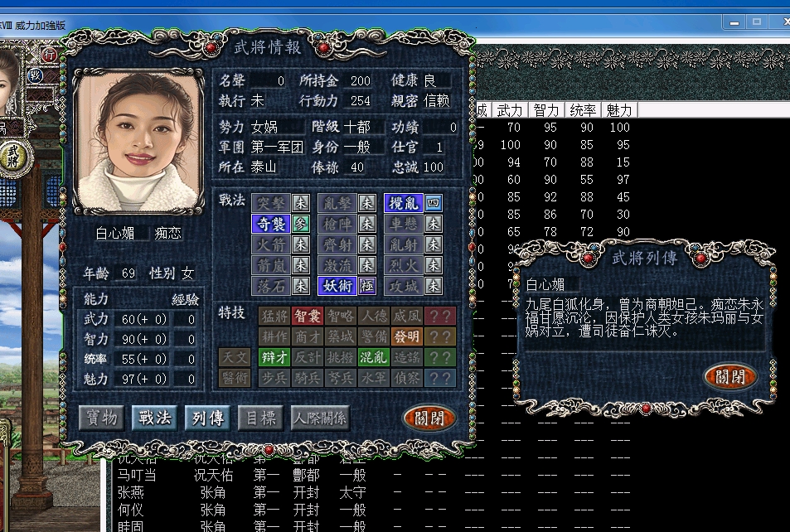Click the 天文 skill badge

pyautogui.click(x=235, y=357)
